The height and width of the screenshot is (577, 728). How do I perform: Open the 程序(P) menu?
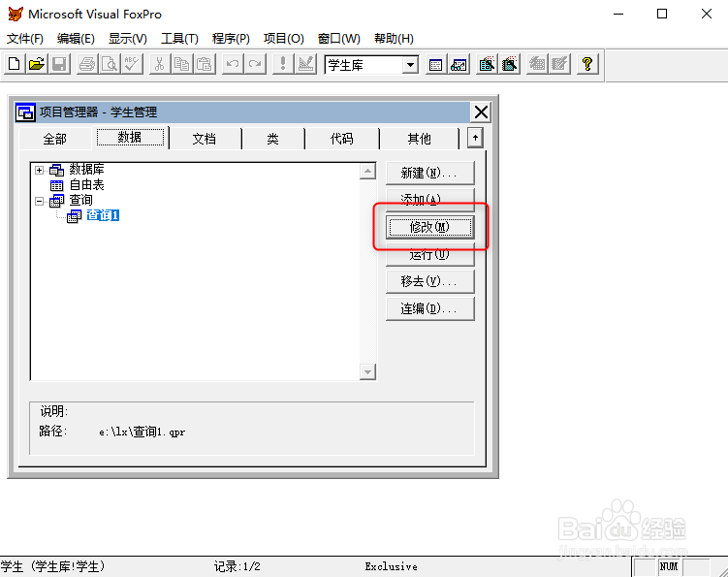tap(231, 39)
